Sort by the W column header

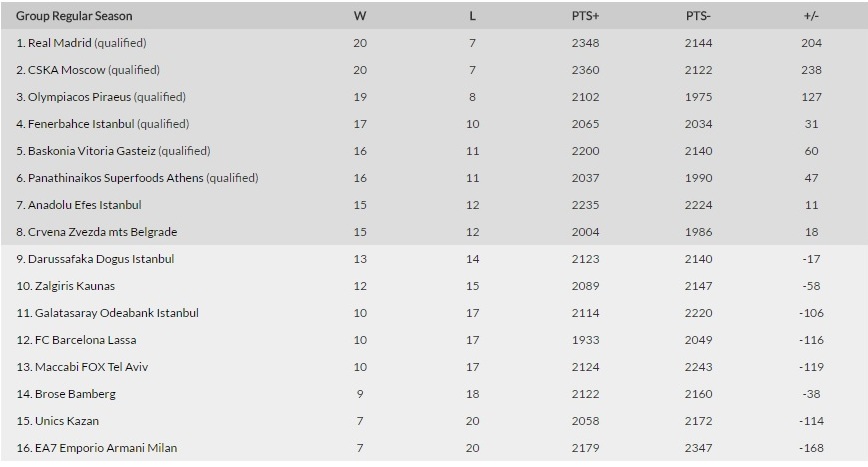click(360, 17)
